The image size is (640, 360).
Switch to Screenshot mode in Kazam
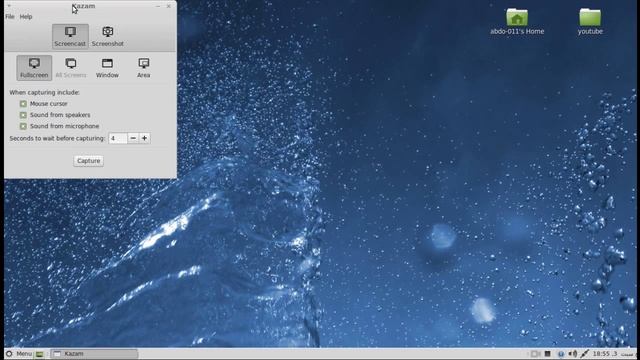tap(107, 36)
